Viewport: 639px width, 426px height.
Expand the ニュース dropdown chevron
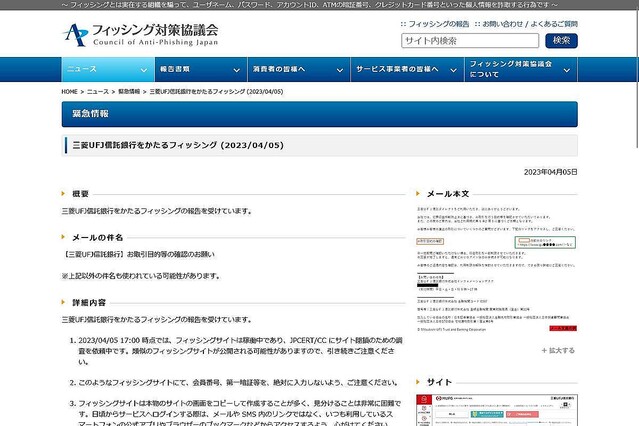pyautogui.click(x=144, y=70)
